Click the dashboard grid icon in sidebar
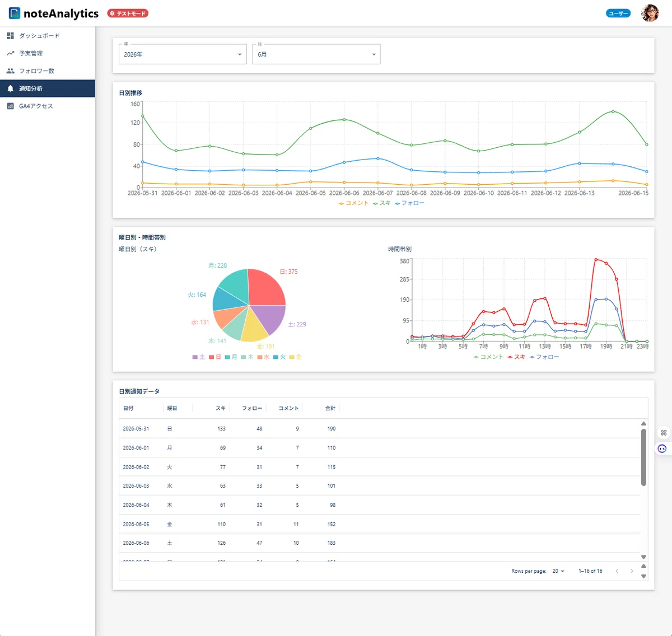Image resolution: width=672 pixels, height=636 pixels. click(x=10, y=36)
